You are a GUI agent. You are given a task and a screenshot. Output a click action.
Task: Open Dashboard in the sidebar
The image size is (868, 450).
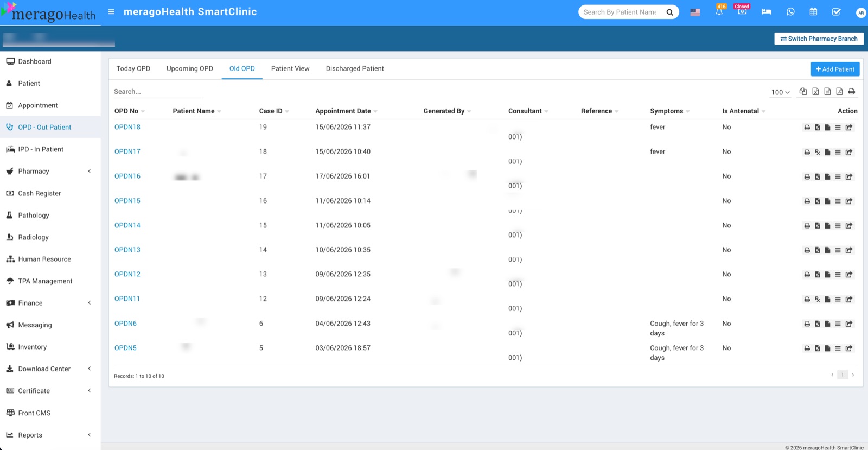[50, 61]
